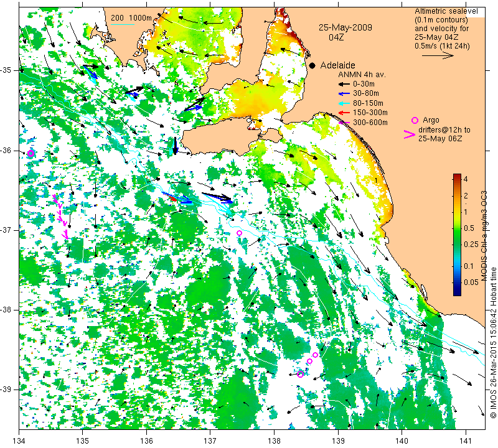Screen dimensions: 498x448
Task: Click the cyan 200 1000m isobath legend line
Action: click(122, 24)
